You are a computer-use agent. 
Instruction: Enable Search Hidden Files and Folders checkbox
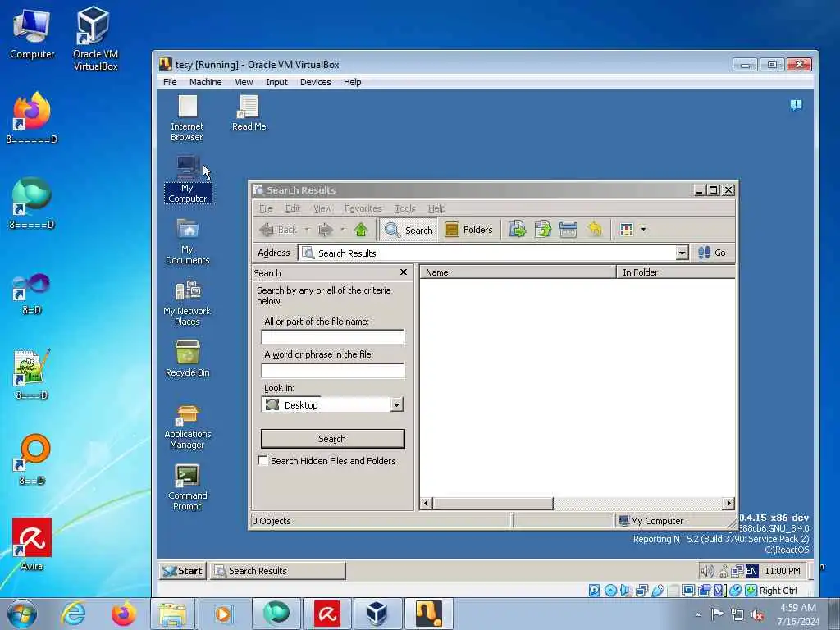click(263, 461)
